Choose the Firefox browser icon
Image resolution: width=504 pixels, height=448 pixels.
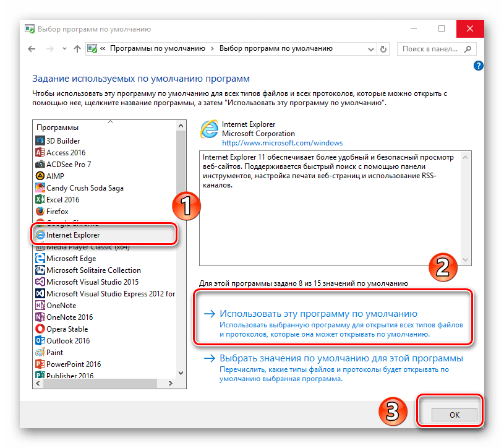40,212
